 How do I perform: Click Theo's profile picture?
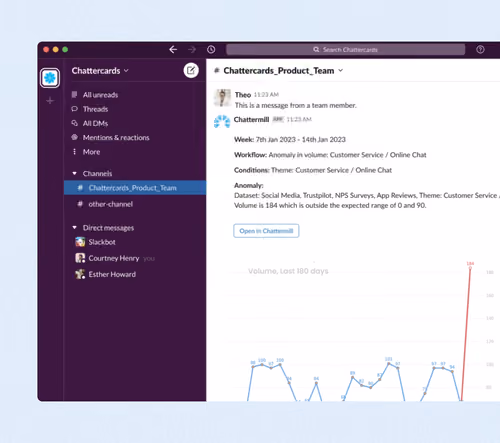point(222,98)
